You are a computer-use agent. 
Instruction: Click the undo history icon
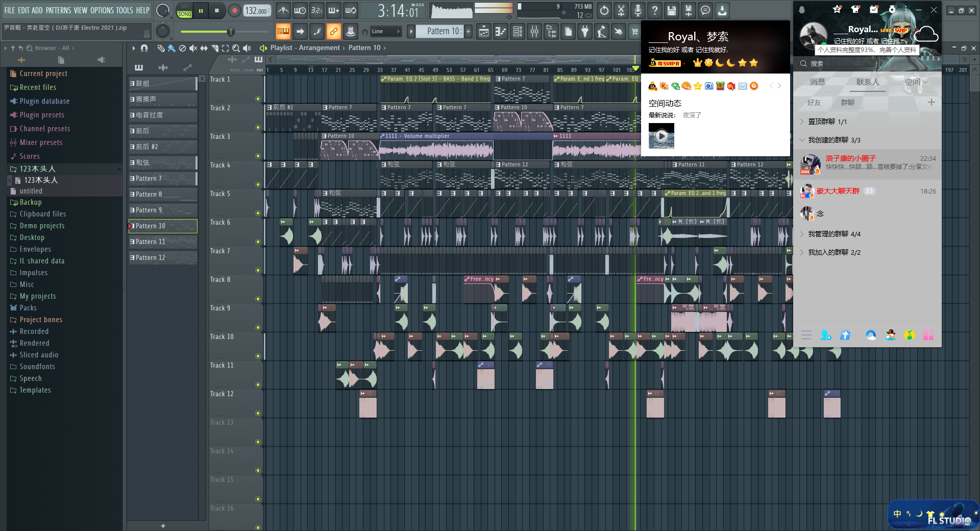coord(604,10)
